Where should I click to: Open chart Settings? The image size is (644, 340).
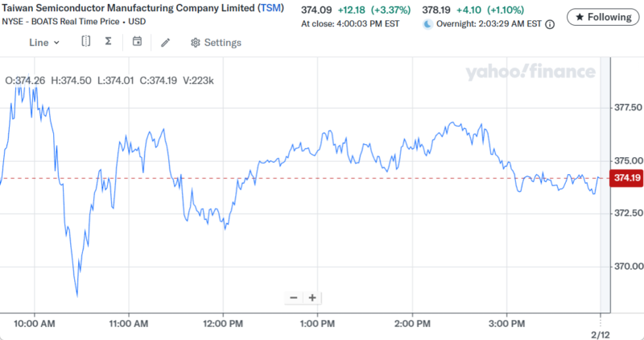216,43
